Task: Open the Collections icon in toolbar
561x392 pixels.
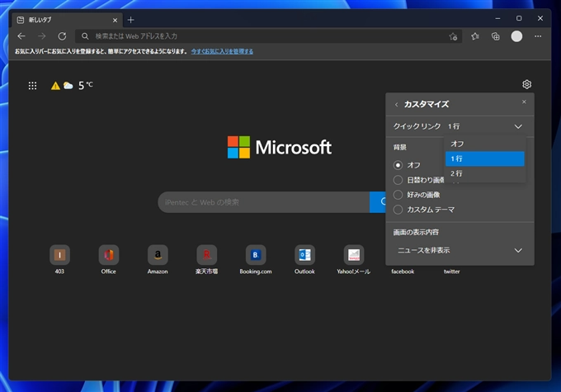Action: tap(496, 36)
